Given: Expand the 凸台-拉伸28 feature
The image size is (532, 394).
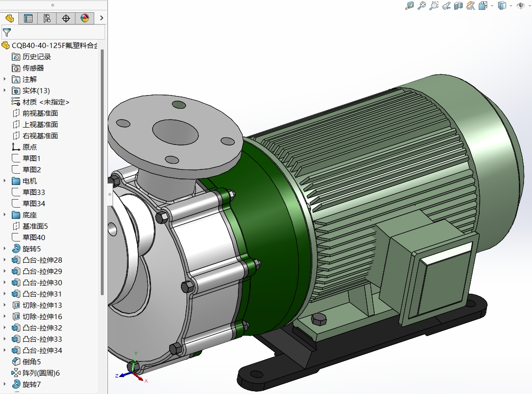Looking at the screenshot, I should [x=4, y=260].
